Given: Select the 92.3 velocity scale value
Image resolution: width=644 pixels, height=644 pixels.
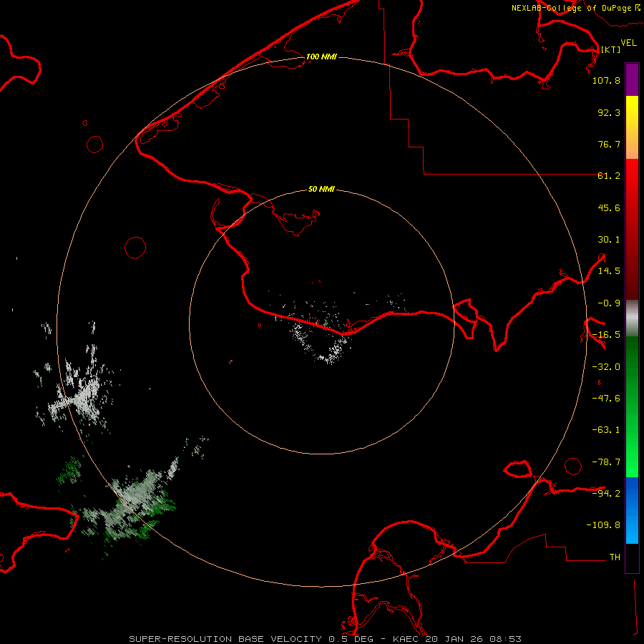Looking at the screenshot, I should 609,112.
